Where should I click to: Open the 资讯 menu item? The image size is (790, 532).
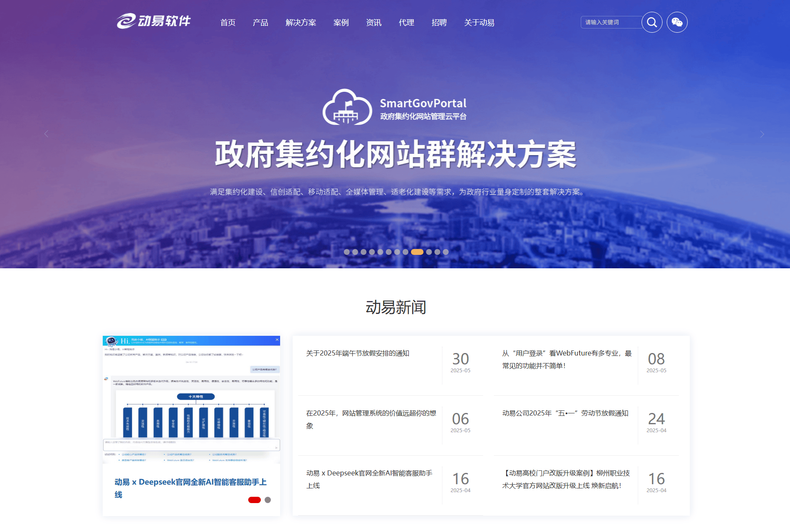click(x=374, y=23)
